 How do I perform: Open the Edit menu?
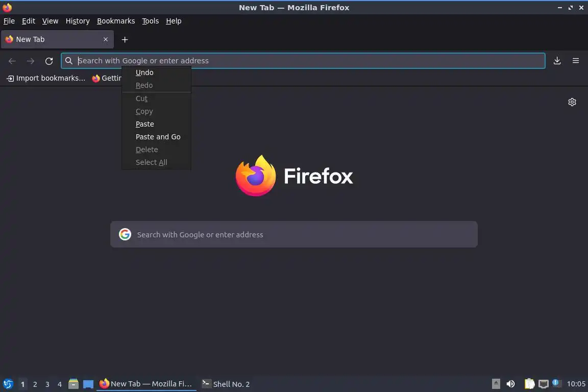[29, 21]
